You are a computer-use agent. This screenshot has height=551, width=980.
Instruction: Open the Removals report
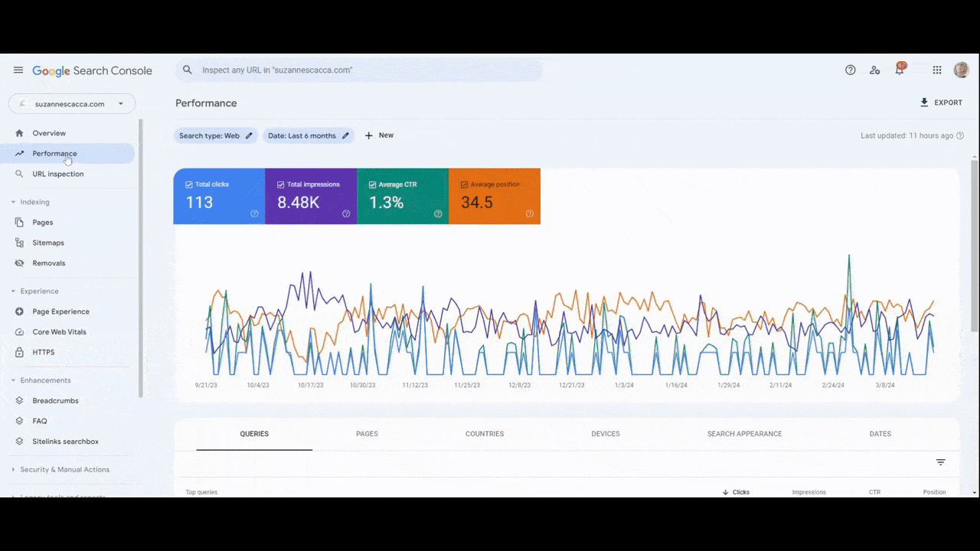(49, 262)
